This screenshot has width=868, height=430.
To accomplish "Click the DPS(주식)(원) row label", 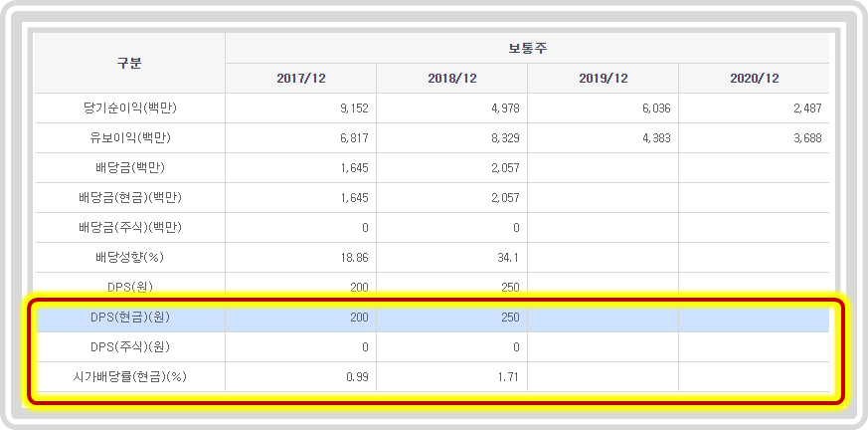I will pos(129,347).
